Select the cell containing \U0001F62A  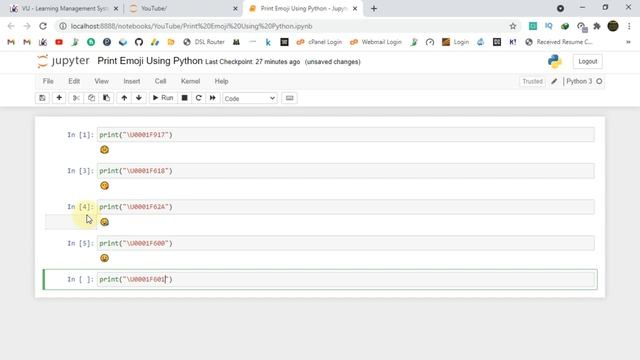pyautogui.click(x=345, y=207)
